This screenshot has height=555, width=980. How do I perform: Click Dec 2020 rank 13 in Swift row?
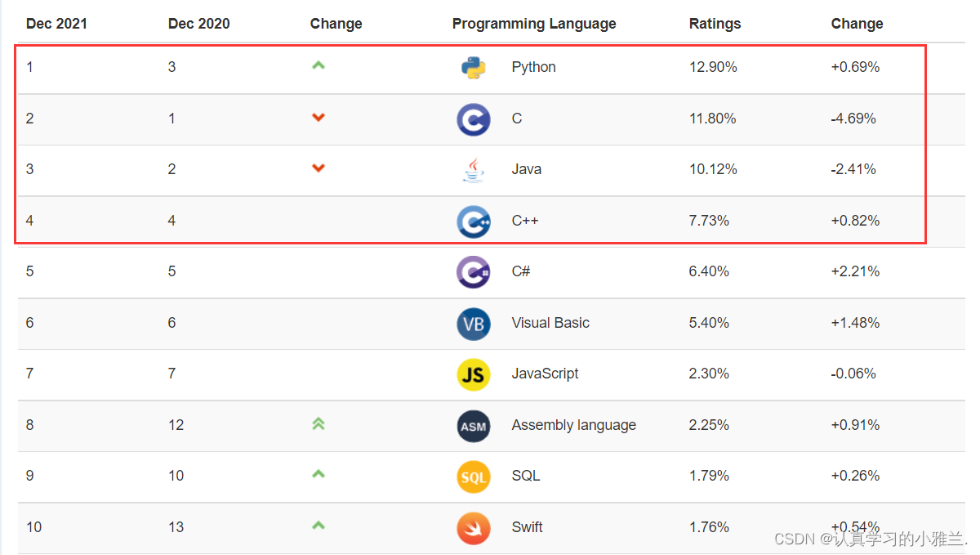[176, 527]
